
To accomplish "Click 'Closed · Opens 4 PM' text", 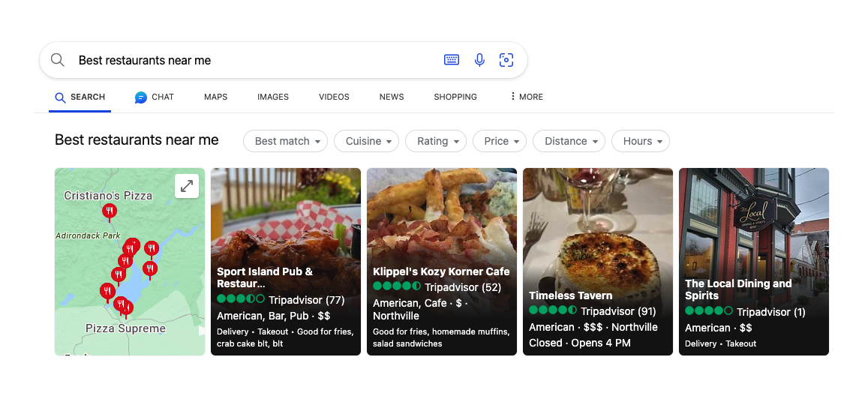I will point(580,343).
